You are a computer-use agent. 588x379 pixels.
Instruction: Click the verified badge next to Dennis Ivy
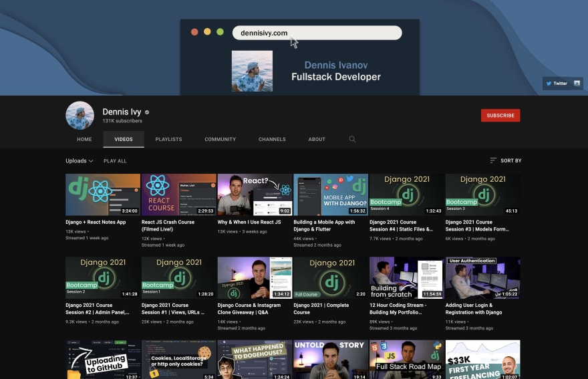[x=147, y=112]
